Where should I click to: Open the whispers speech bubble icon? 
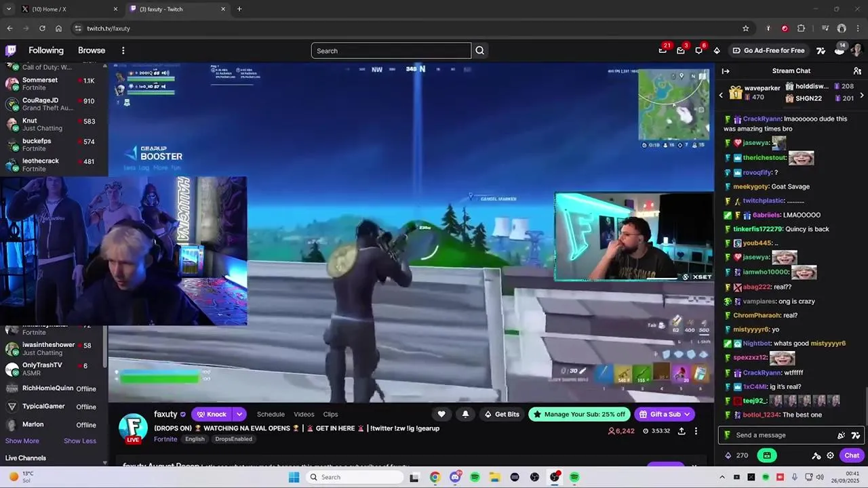(x=698, y=50)
